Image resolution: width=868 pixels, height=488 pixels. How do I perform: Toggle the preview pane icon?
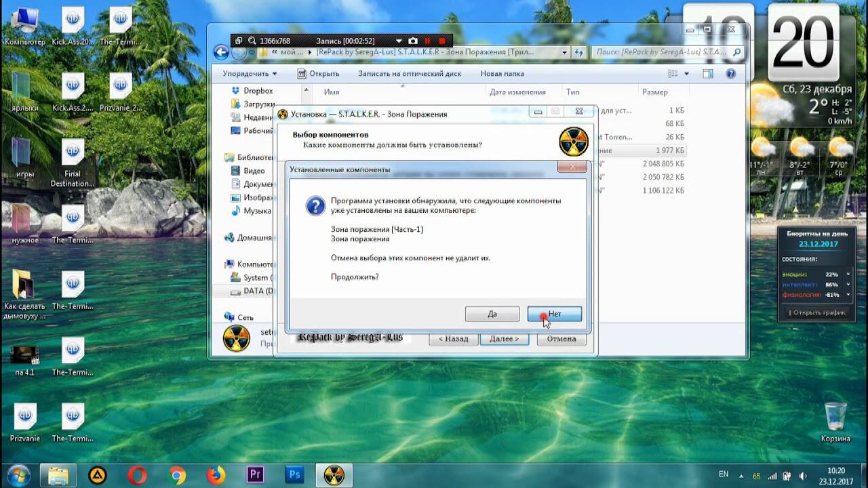point(708,73)
